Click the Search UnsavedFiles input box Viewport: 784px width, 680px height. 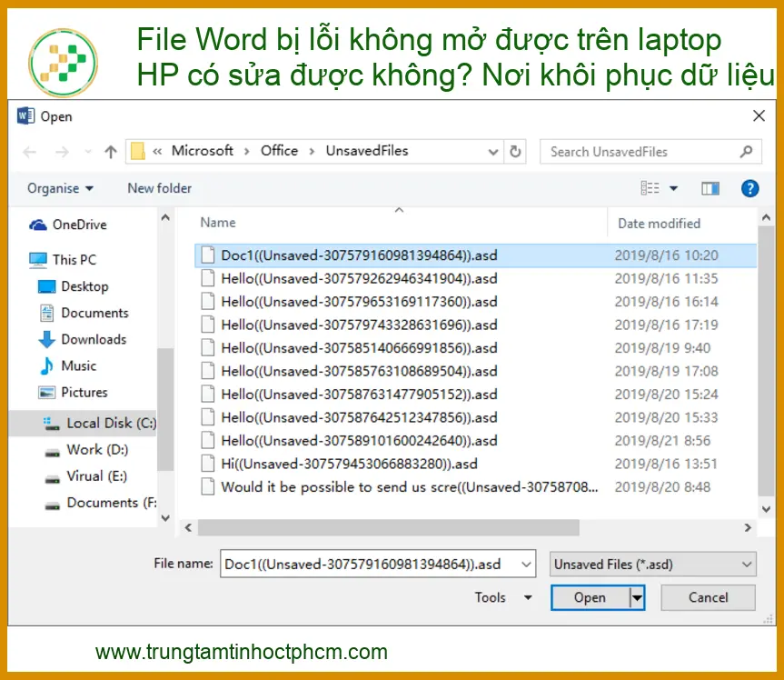point(640,152)
